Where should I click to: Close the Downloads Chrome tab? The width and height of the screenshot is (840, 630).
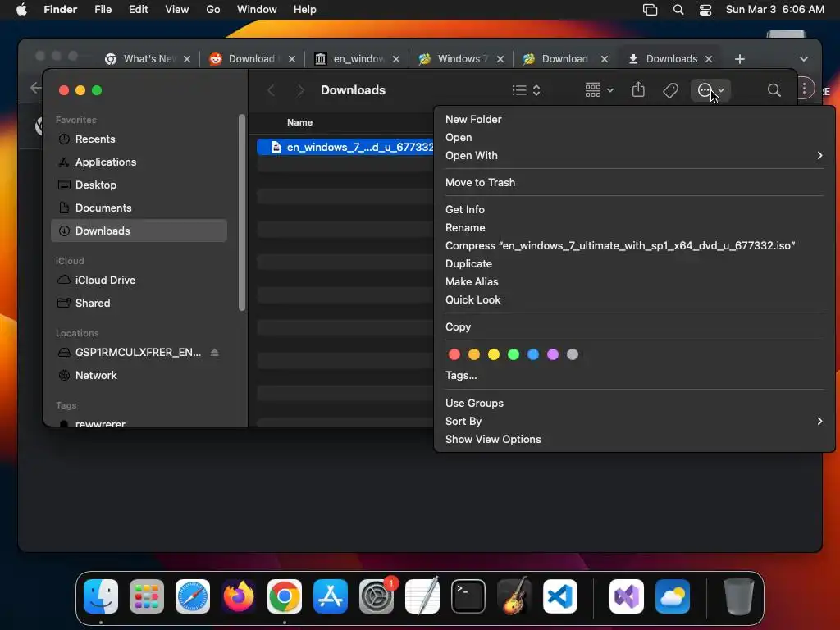click(x=709, y=59)
